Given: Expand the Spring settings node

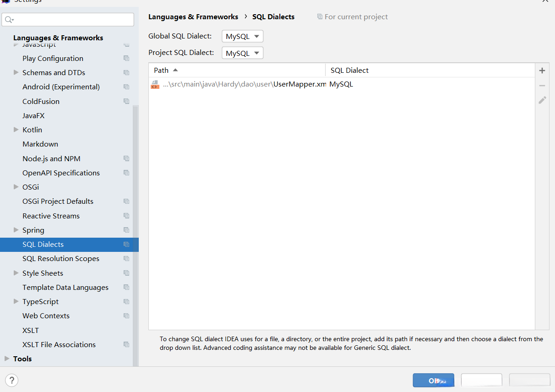Looking at the screenshot, I should pyautogui.click(x=16, y=230).
